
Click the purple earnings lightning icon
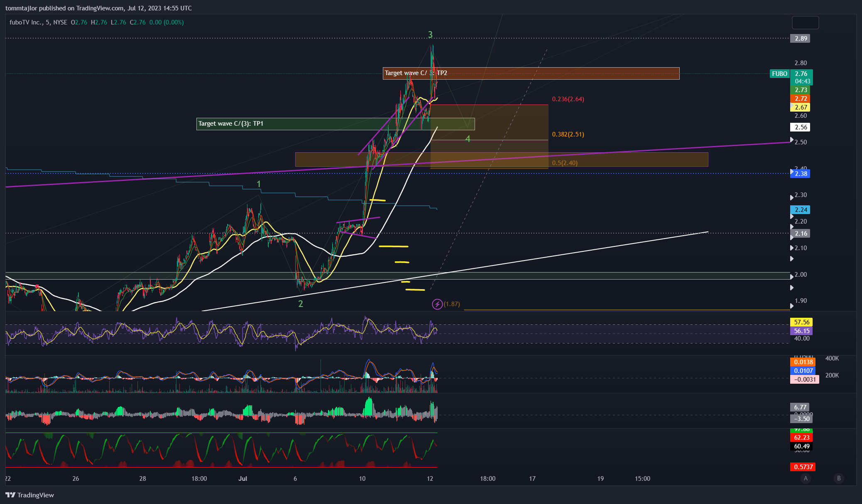tap(437, 304)
